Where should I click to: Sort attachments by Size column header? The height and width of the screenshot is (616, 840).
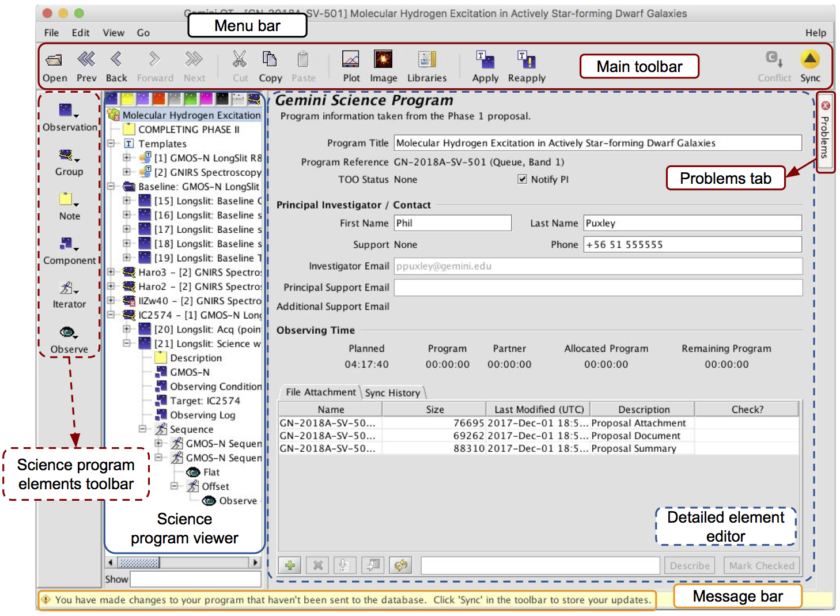434,409
